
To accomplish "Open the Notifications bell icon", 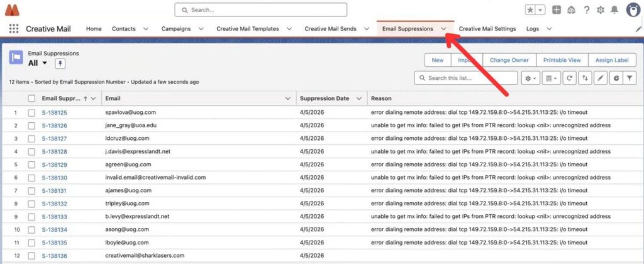I will 614,10.
